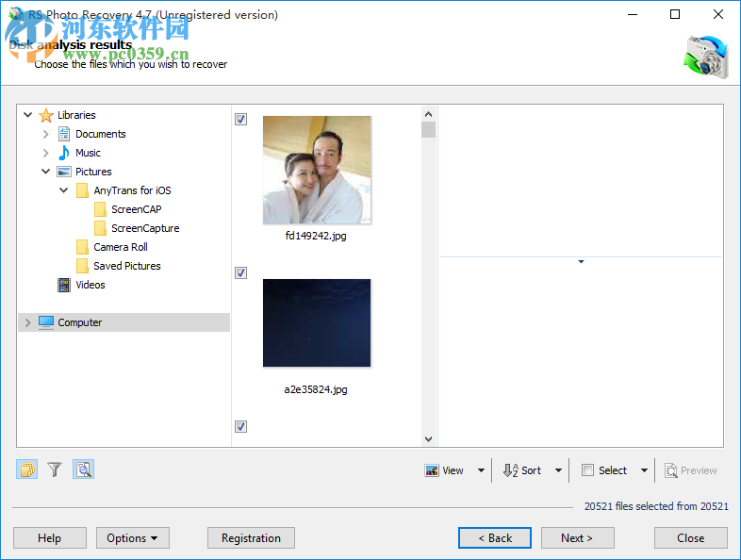741x560 pixels.
Task: Click the Libraries star icon
Action: coord(46,115)
